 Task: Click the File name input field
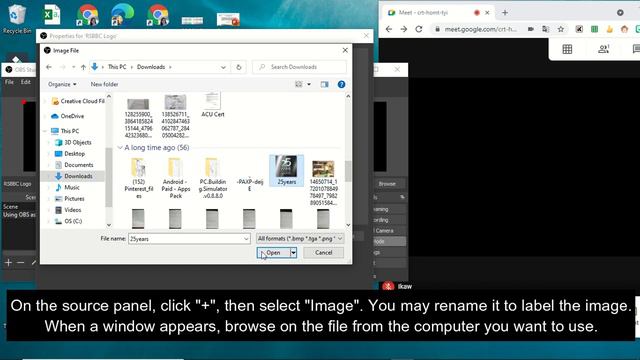pos(189,239)
